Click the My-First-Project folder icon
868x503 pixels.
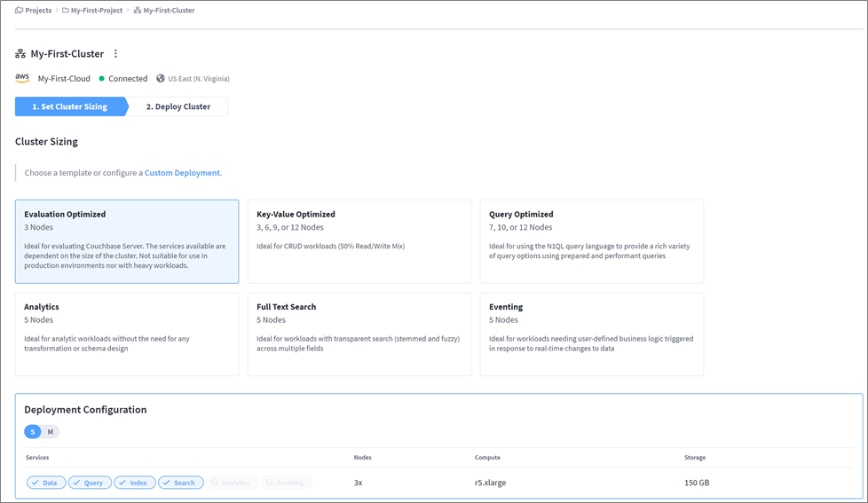[x=66, y=10]
